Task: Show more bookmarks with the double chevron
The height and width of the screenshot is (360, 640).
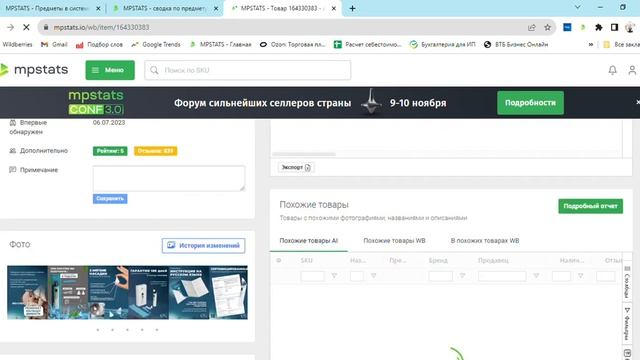Action: coord(591,44)
